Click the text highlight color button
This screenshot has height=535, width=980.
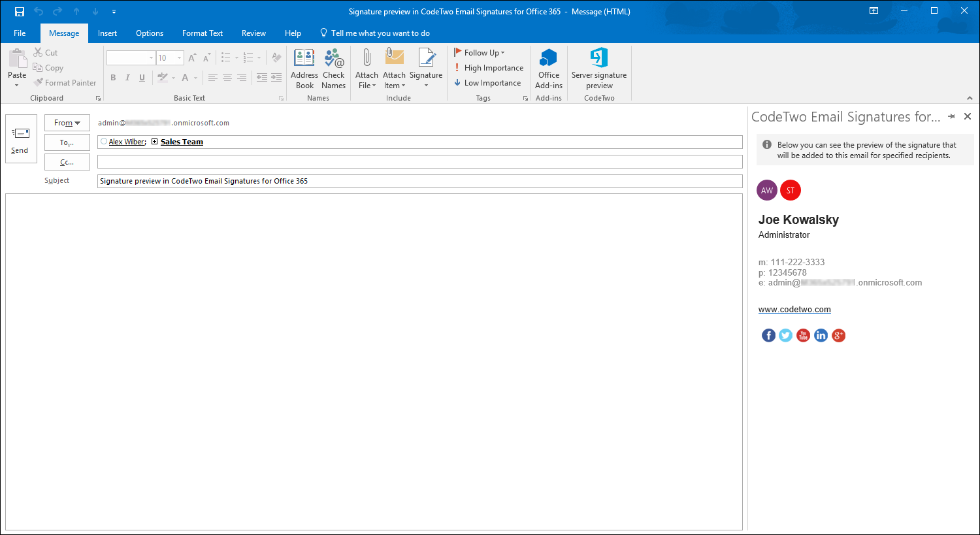coord(163,78)
